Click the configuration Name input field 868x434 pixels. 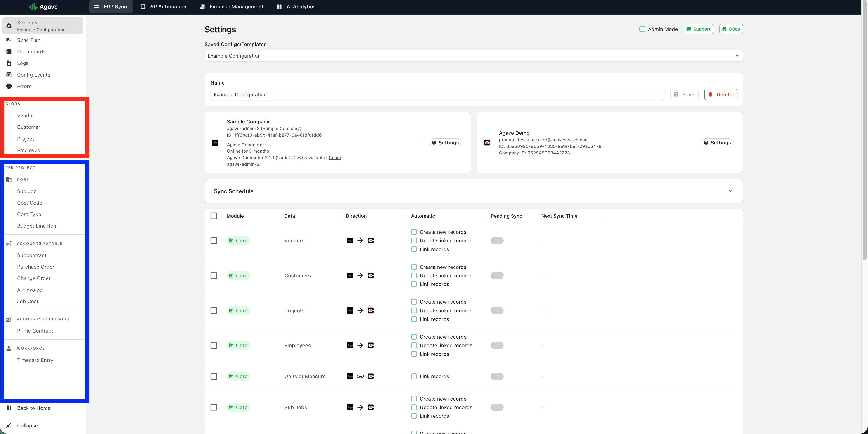[437, 95]
